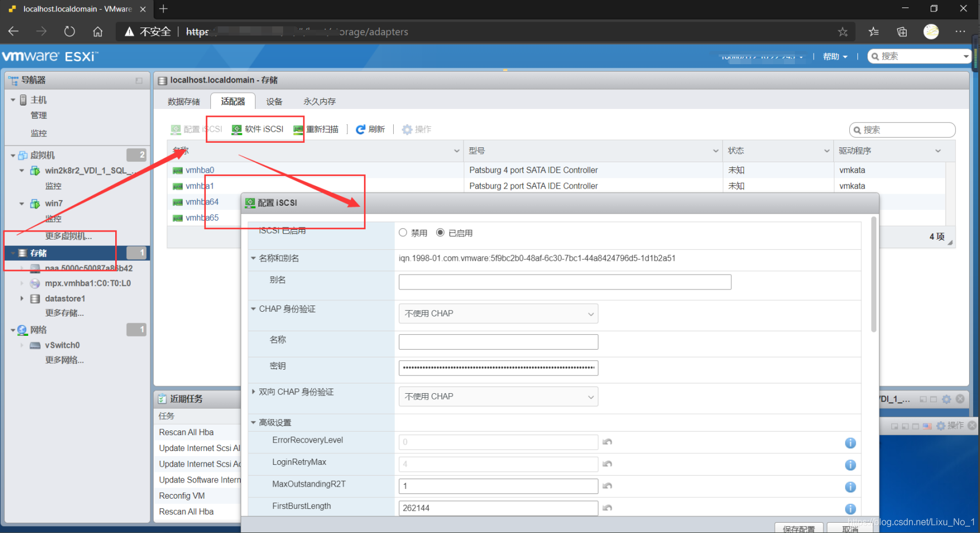This screenshot has height=533, width=980.
Task: Minimize the navigator panel via its corner icon
Action: tap(139, 81)
